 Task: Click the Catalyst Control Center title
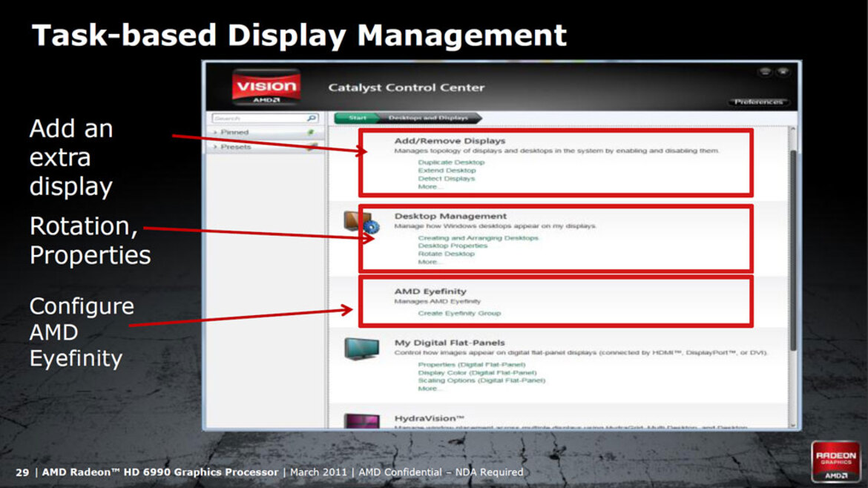pos(407,88)
